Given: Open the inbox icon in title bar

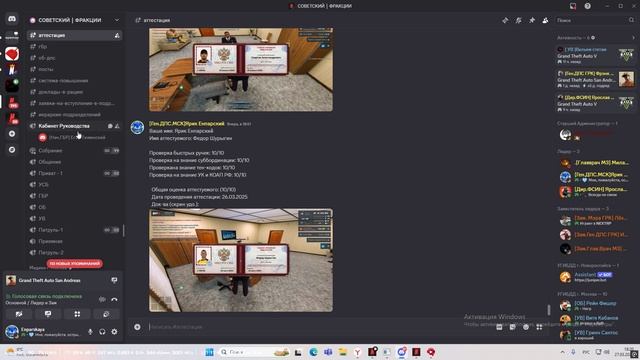Looking at the screenshot, I should click(573, 6).
